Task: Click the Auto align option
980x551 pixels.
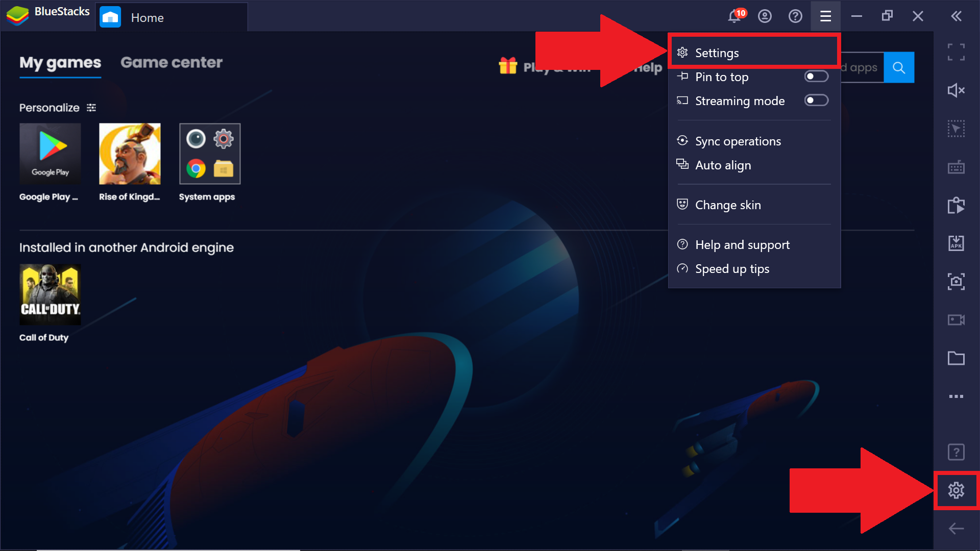Action: point(724,165)
